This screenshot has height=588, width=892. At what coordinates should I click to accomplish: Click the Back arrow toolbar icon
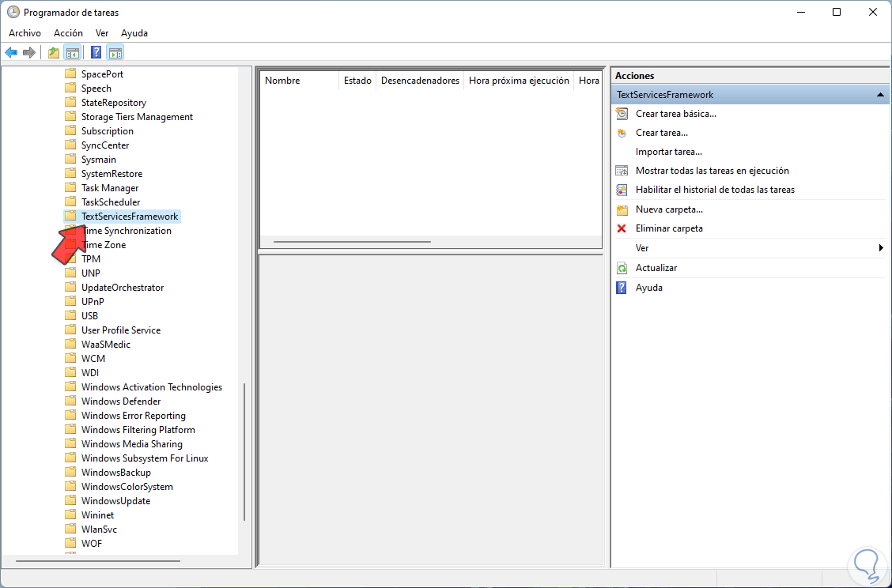11,53
